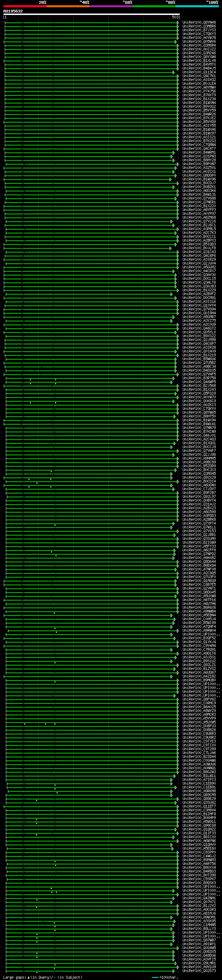Click the green ~80% identity legend segment

click(154, 6)
